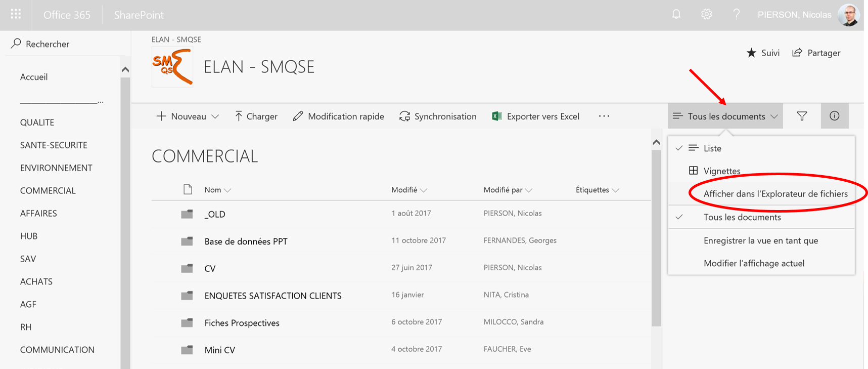Open the Office 365 app launcher grid
Image resolution: width=868 pixels, height=369 pixels.
pos(16,14)
